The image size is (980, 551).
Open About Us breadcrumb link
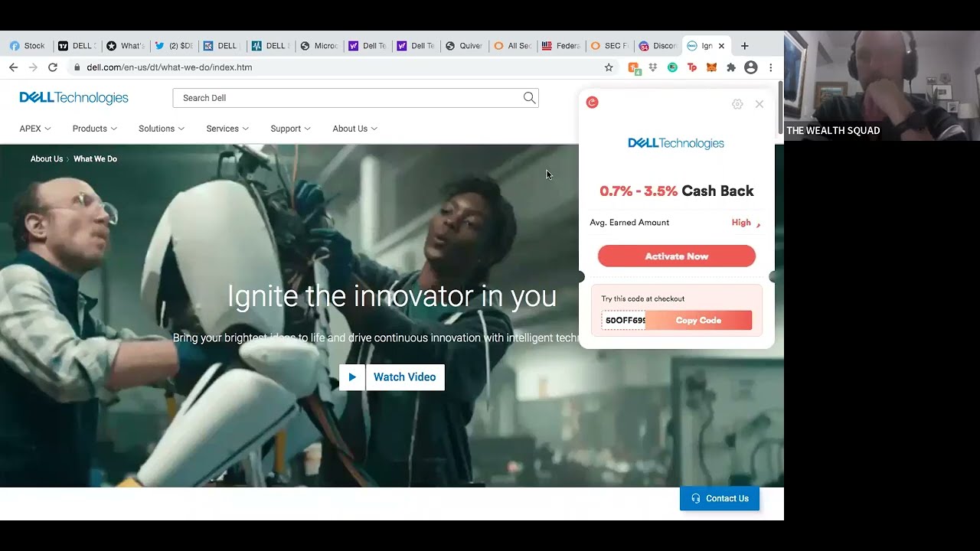(47, 159)
